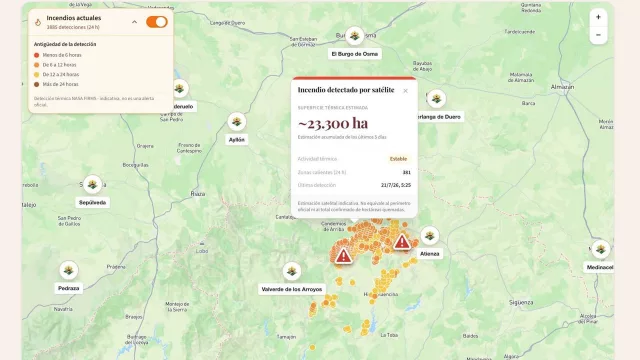The height and width of the screenshot is (360, 640).
Task: Click the Incendios actuales panel title
Action: pyautogui.click(x=73, y=18)
